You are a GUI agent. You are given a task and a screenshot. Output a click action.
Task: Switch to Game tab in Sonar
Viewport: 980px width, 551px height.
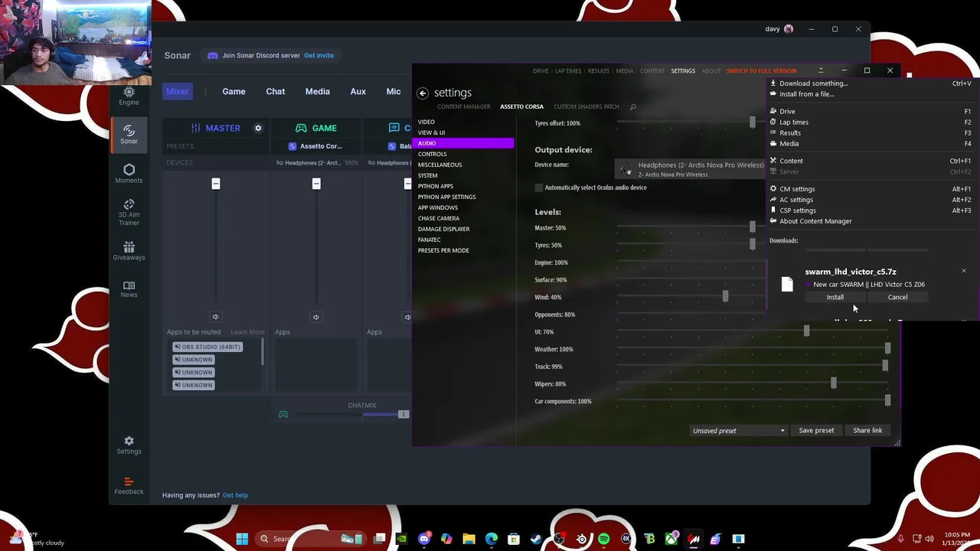pos(234,91)
